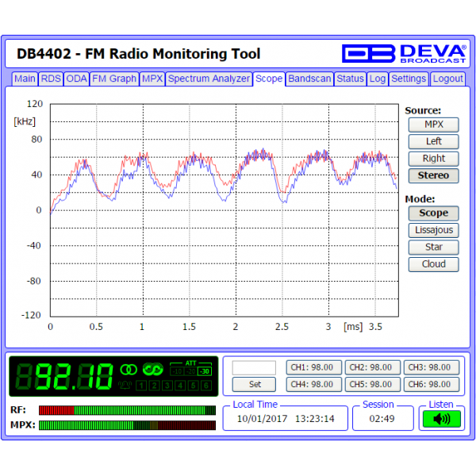Screen dimensions: 476x476
Task: Set source to Left channel
Action: click(x=433, y=141)
